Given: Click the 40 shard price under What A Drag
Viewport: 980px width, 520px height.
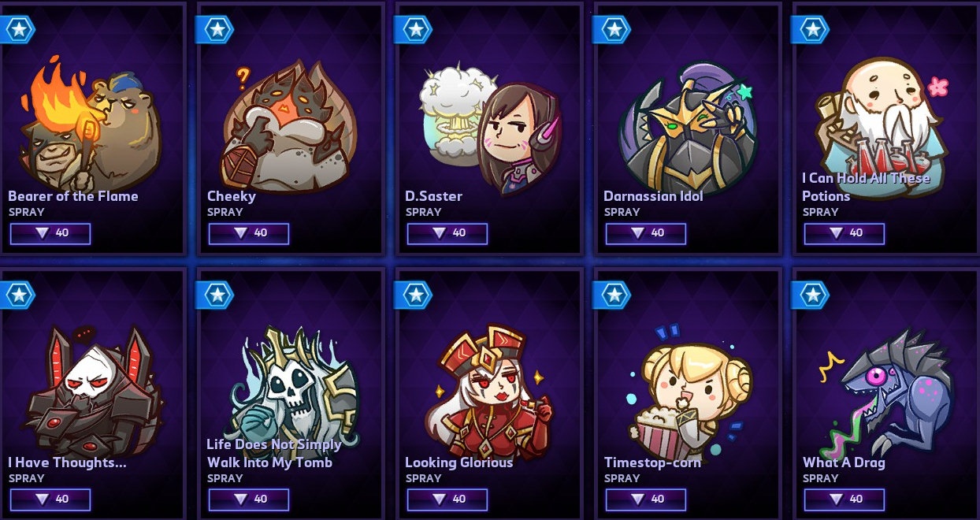Looking at the screenshot, I should point(845,500).
